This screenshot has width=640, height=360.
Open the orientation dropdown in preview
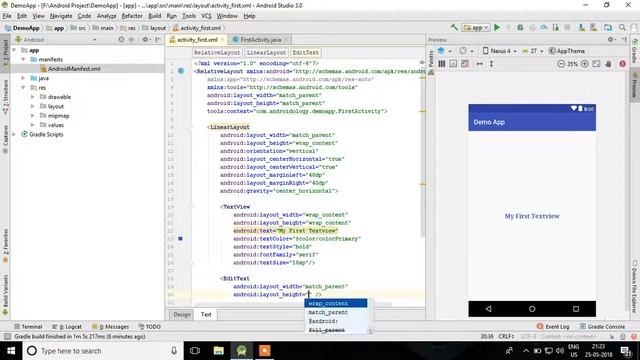click(x=466, y=51)
